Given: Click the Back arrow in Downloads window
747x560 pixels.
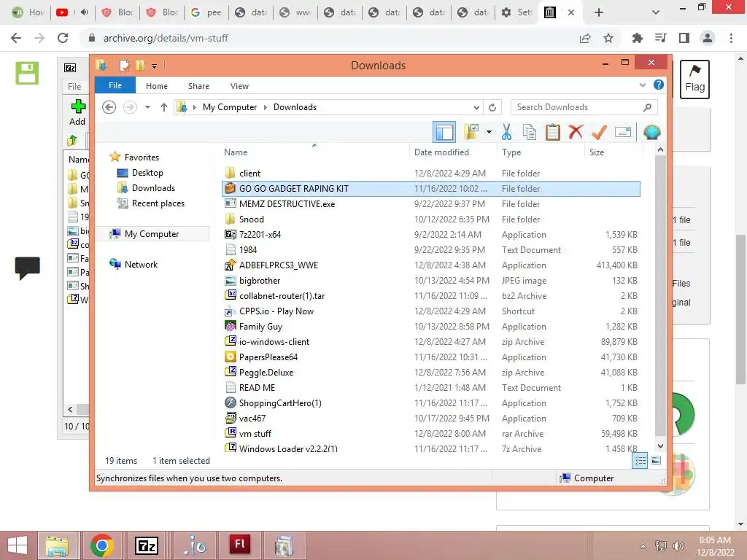Looking at the screenshot, I should [109, 107].
